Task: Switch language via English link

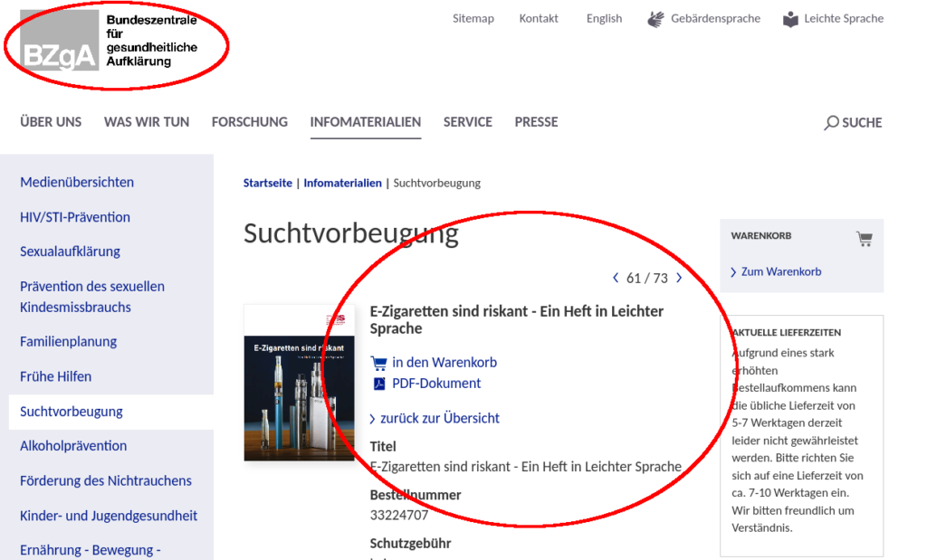Action: click(604, 18)
